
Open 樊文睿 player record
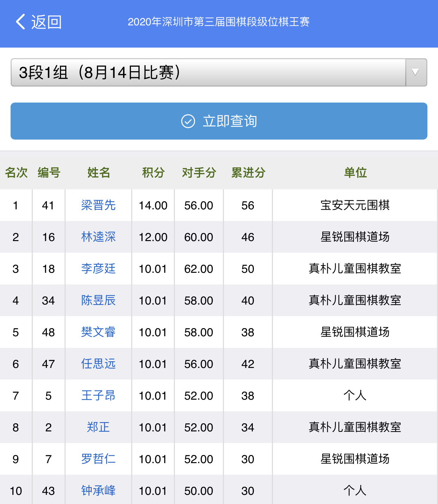(98, 332)
